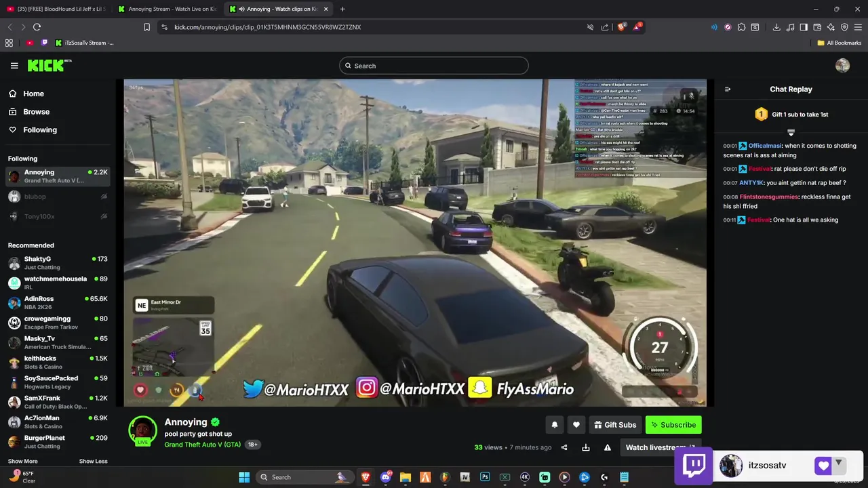Open the user profile avatar menu

(842, 66)
